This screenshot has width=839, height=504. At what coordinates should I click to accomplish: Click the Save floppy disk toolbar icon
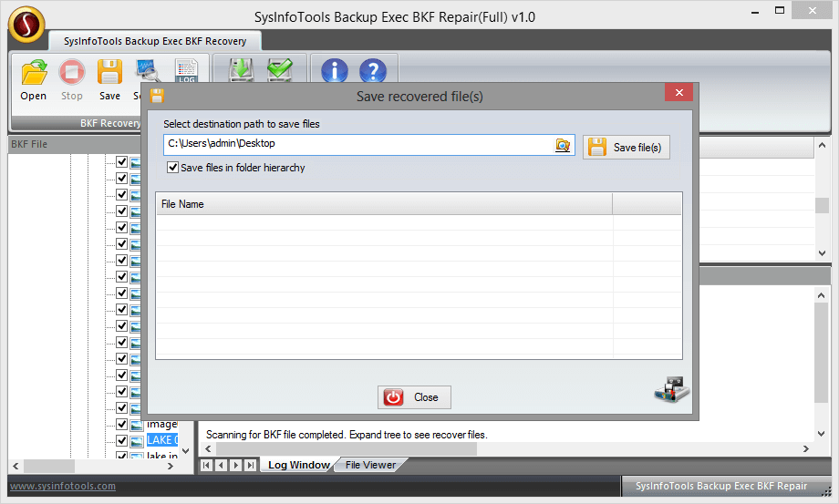click(109, 72)
